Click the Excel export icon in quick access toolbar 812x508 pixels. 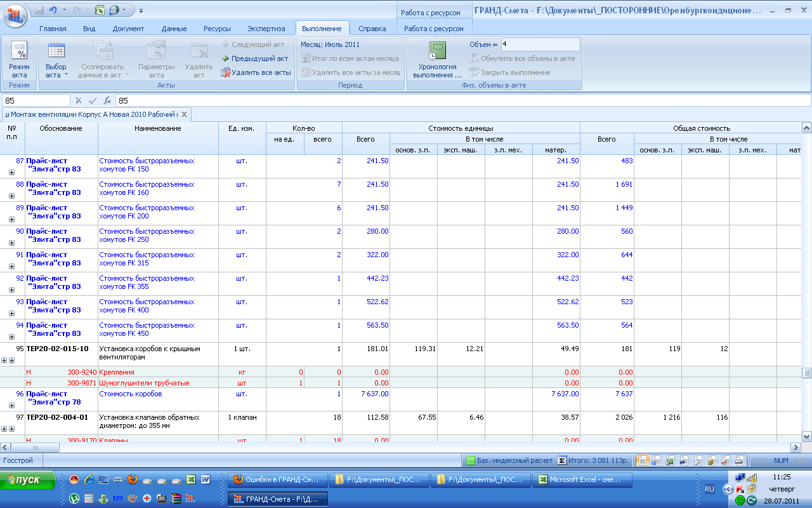click(100, 10)
